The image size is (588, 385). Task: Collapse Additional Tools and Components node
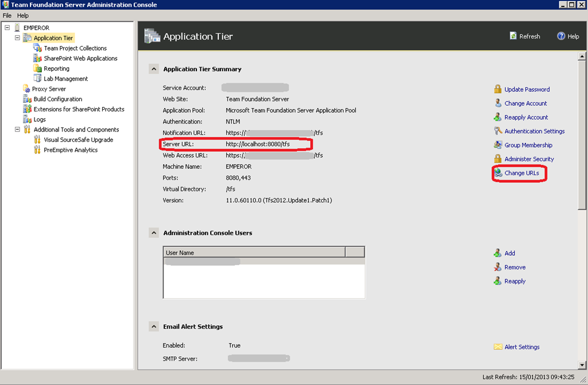17,129
